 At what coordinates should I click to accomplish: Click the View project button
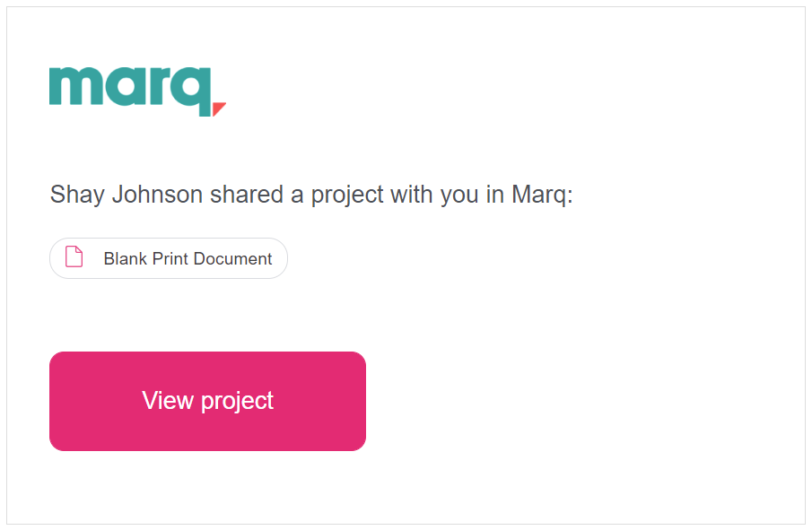(x=207, y=401)
